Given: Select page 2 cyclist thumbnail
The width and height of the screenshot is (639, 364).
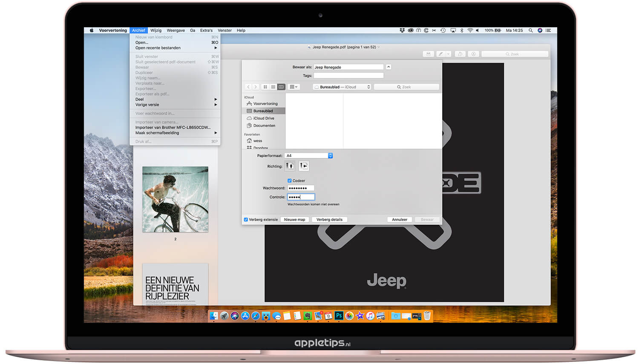Looking at the screenshot, I should [x=175, y=199].
